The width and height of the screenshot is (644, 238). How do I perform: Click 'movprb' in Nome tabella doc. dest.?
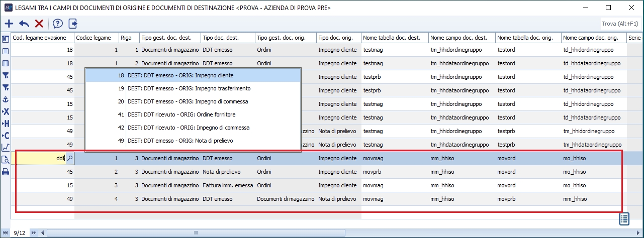tap(395, 172)
